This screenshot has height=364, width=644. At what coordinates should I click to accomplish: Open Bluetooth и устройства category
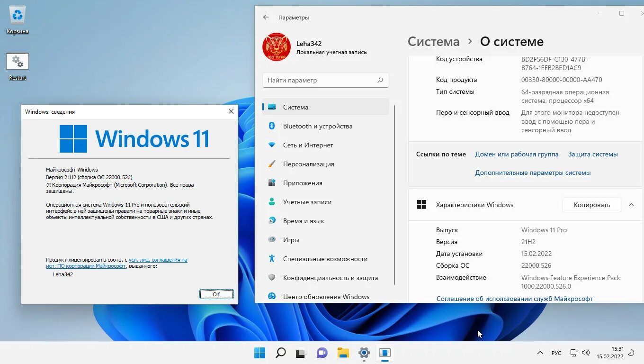326,126
